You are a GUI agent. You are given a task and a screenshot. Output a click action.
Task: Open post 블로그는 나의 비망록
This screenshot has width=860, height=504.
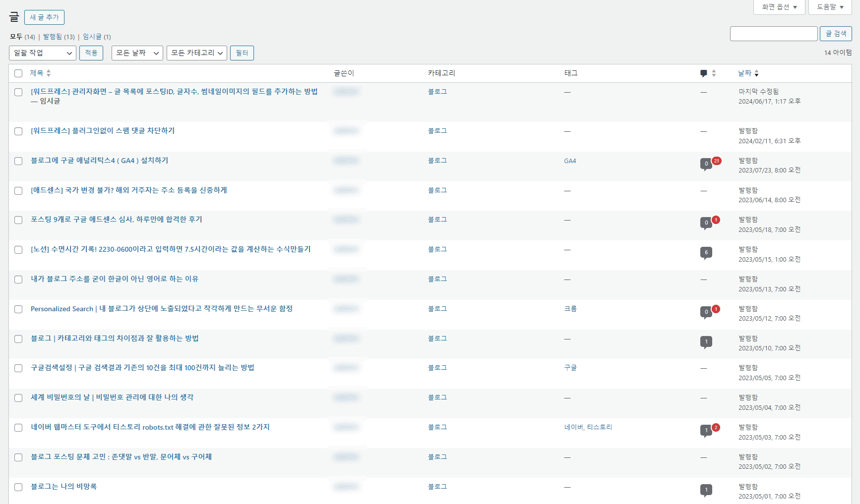[63, 487]
